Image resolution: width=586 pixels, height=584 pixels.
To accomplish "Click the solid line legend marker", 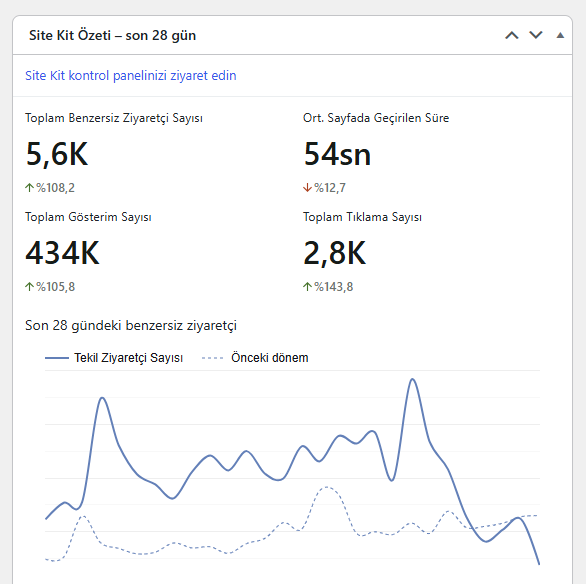I will pos(57,358).
